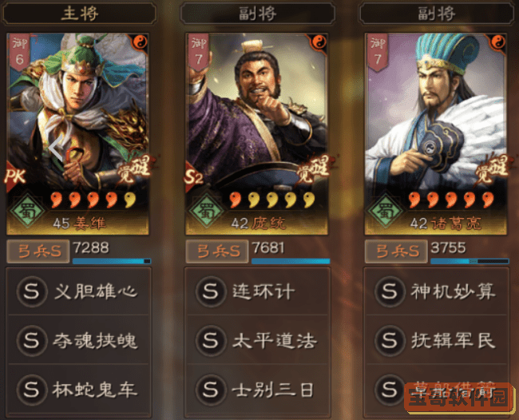Select 庞统's hero portrait card
519x420 pixels.
point(257,133)
